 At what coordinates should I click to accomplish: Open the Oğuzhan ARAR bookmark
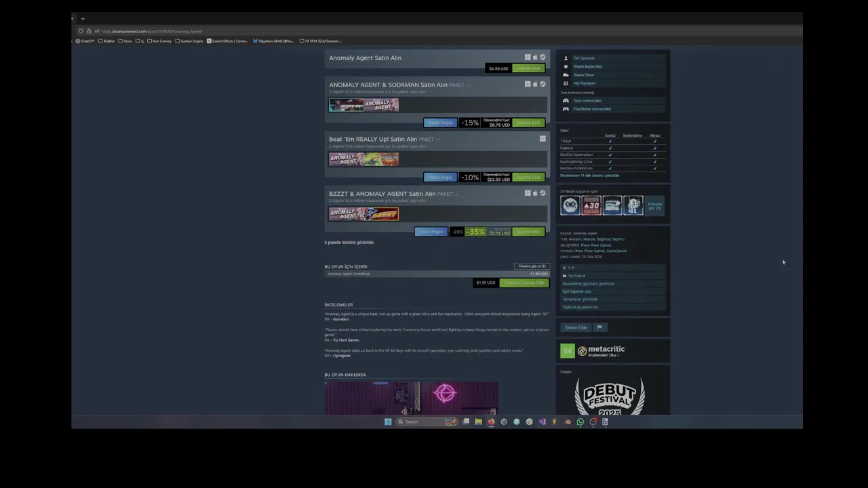pos(273,41)
